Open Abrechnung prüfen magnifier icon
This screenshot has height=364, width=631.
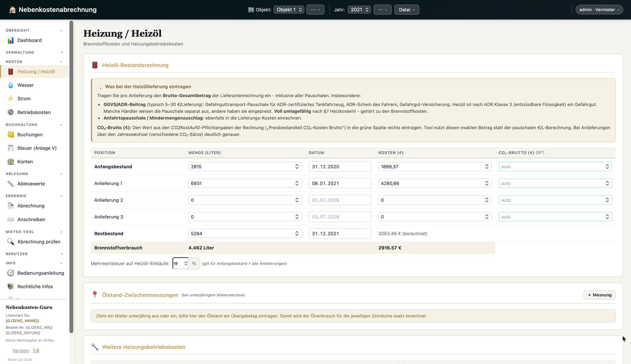11,242
